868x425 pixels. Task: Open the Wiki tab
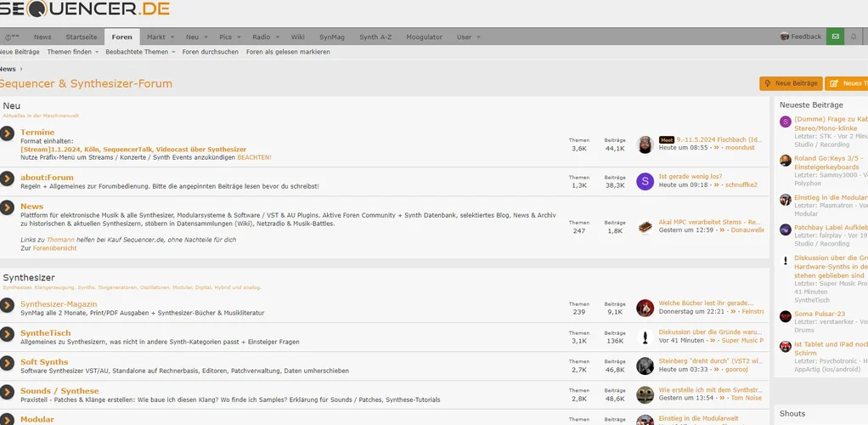(x=298, y=37)
